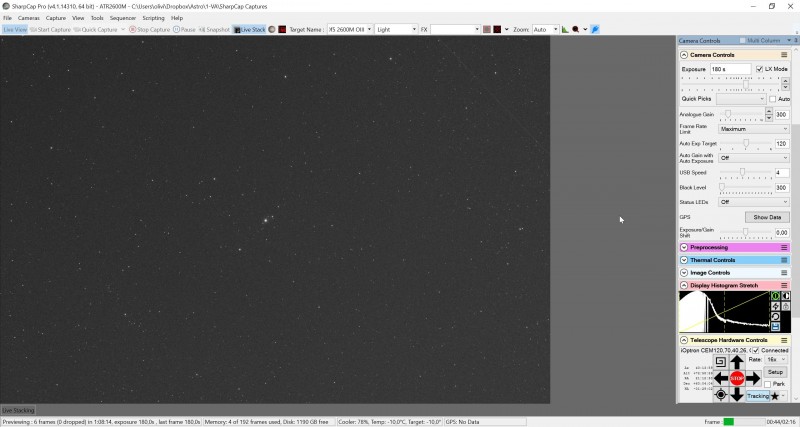The image size is (800, 427).
Task: Open the Target Name dropdown
Action: 369,30
